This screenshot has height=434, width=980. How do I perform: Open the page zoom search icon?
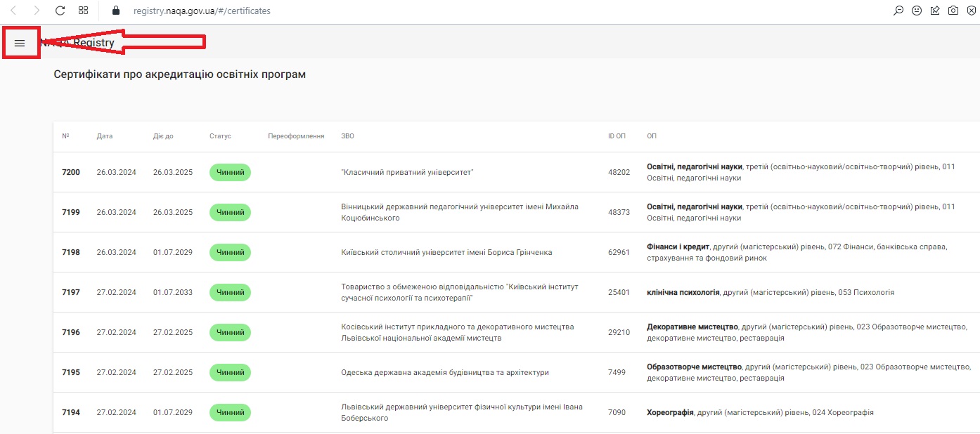tap(898, 11)
